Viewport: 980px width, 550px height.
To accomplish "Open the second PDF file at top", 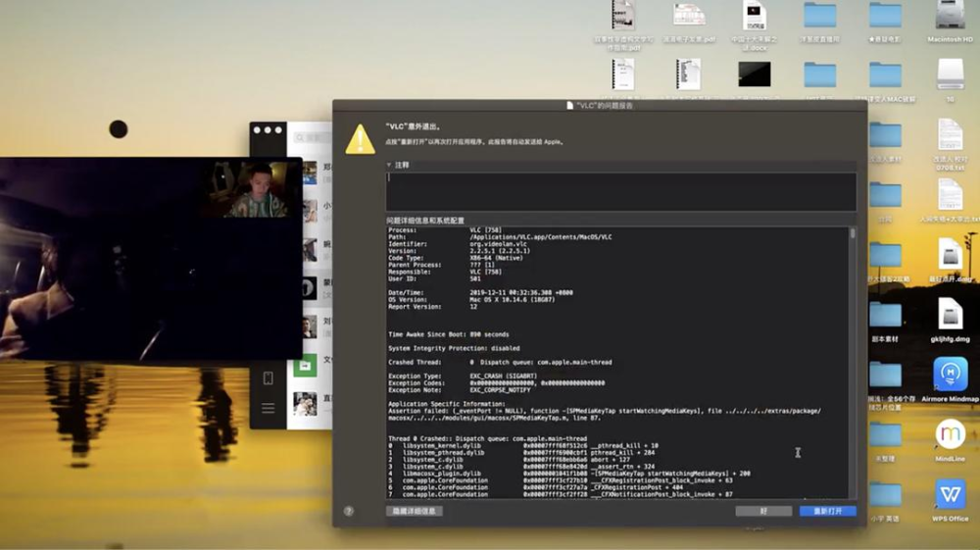I will 689,16.
